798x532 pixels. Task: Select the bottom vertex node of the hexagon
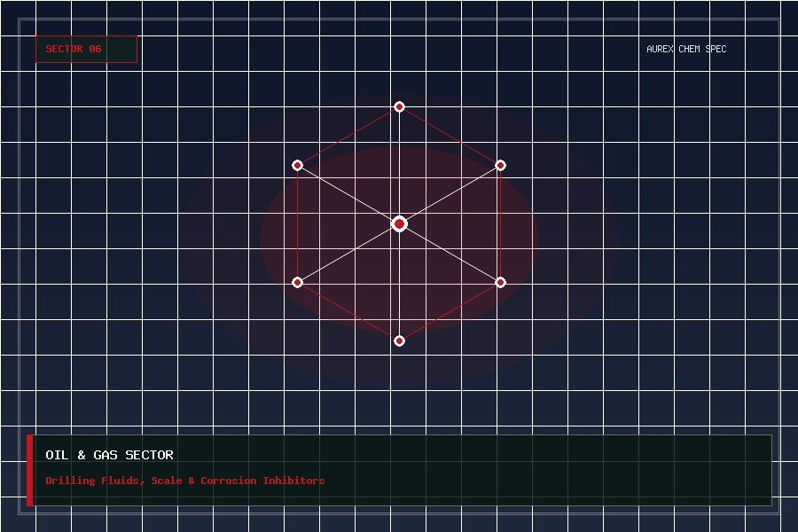(x=400, y=341)
